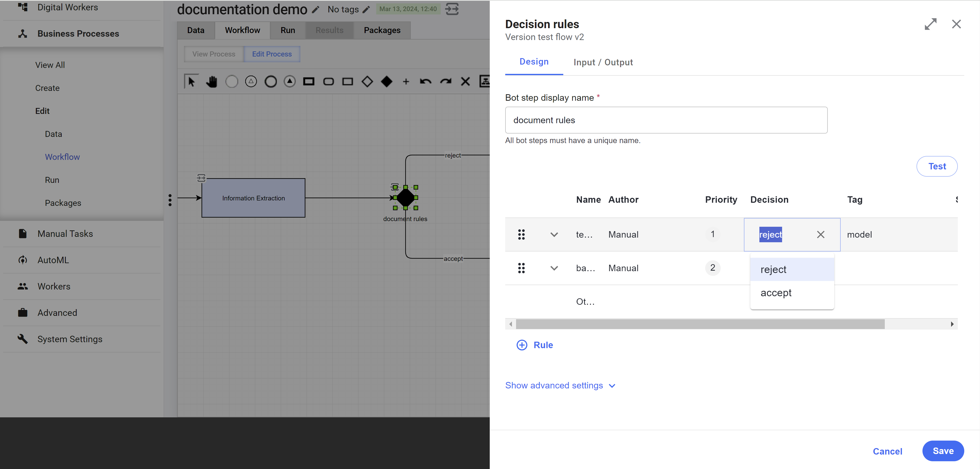The height and width of the screenshot is (469, 980).
Task: Pick the rounded rectangle shape tool
Action: (329, 81)
